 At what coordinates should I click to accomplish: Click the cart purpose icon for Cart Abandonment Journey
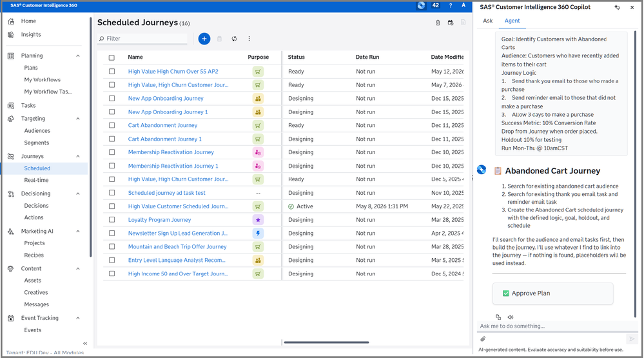[x=258, y=125]
